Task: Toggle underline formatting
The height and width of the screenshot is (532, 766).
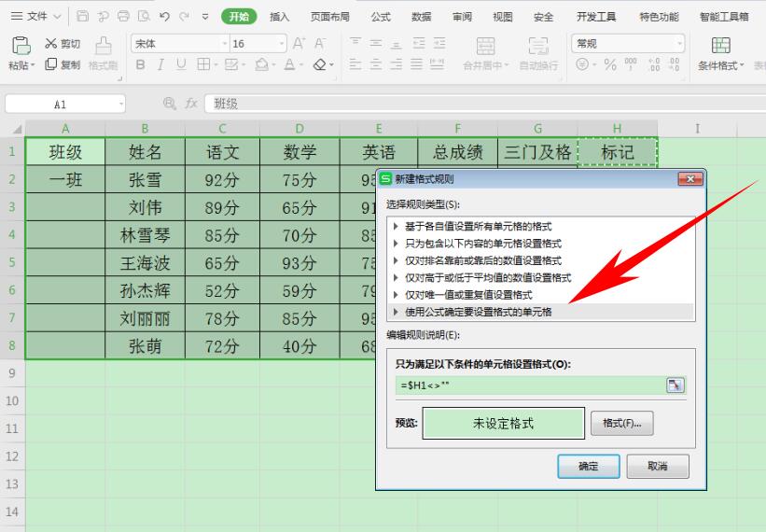Action: point(181,64)
